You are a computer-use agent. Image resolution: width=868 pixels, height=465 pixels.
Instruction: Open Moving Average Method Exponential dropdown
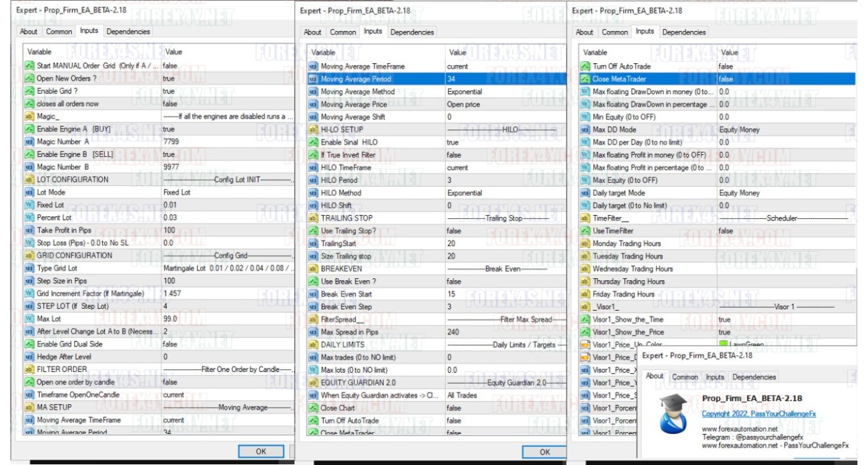click(x=464, y=92)
